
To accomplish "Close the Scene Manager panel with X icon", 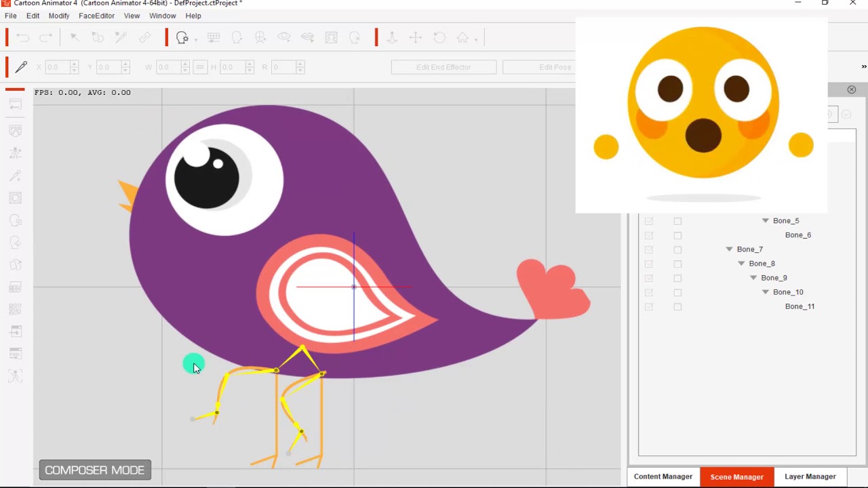I will tap(852, 89).
